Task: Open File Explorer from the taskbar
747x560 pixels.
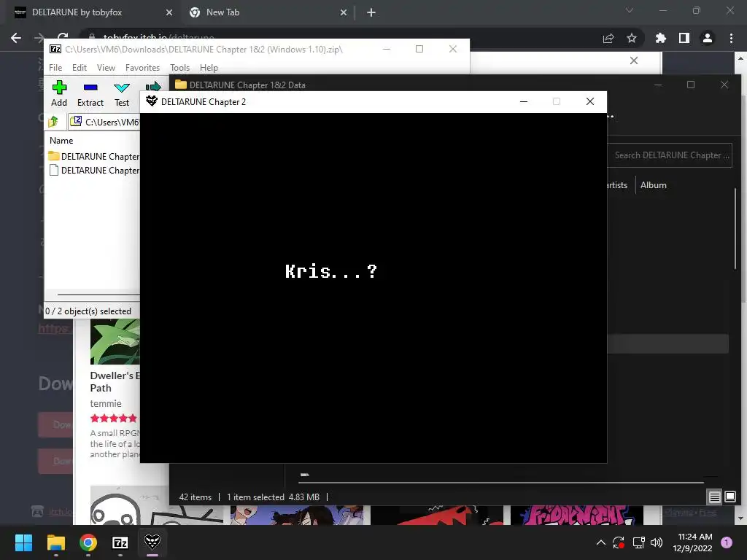Action: (x=55, y=542)
